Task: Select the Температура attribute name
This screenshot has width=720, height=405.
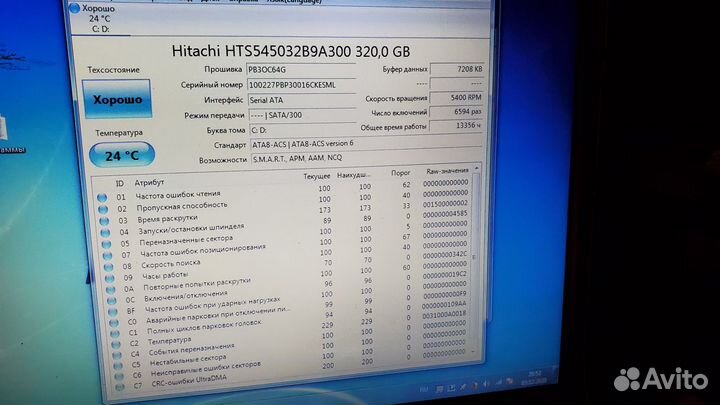Action: pyautogui.click(x=169, y=341)
